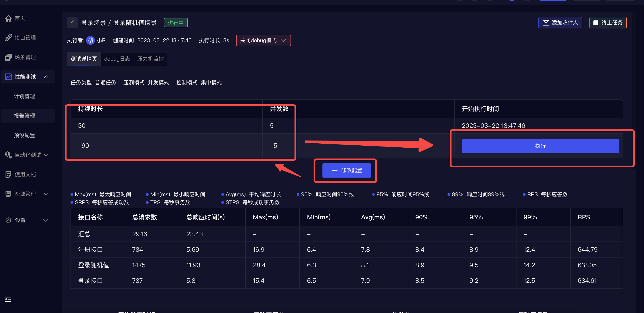The height and width of the screenshot is (313, 644).
Task: Open 使用文档 from the sidebar
Action: (25, 174)
